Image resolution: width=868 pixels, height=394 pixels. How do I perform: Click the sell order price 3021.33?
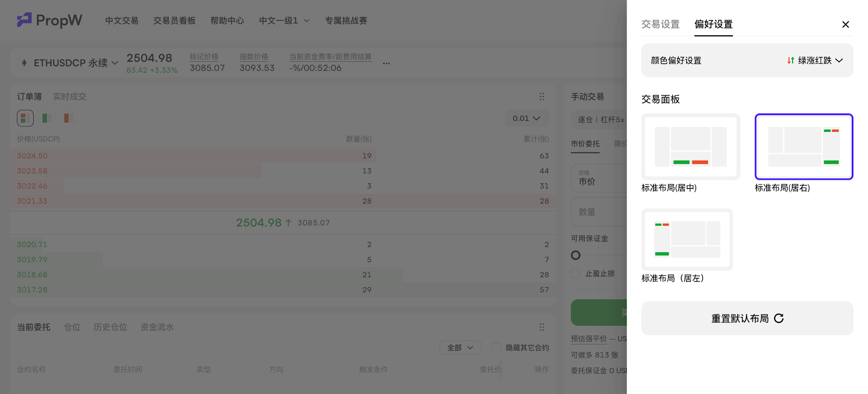(32, 201)
